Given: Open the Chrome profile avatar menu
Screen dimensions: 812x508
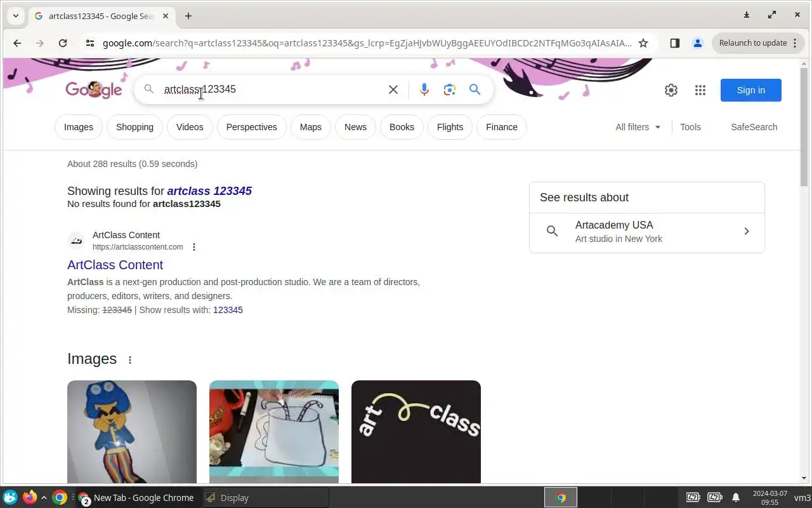Looking at the screenshot, I should 698,43.
